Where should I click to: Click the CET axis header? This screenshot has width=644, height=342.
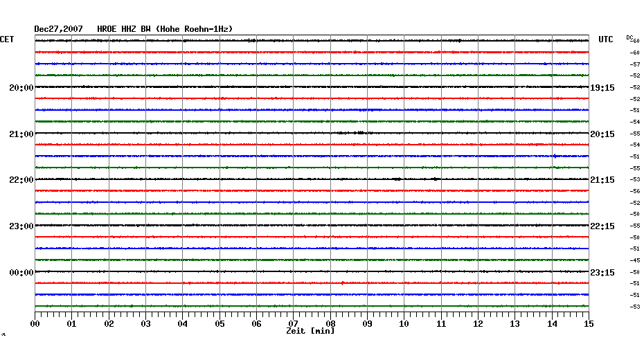[7, 39]
